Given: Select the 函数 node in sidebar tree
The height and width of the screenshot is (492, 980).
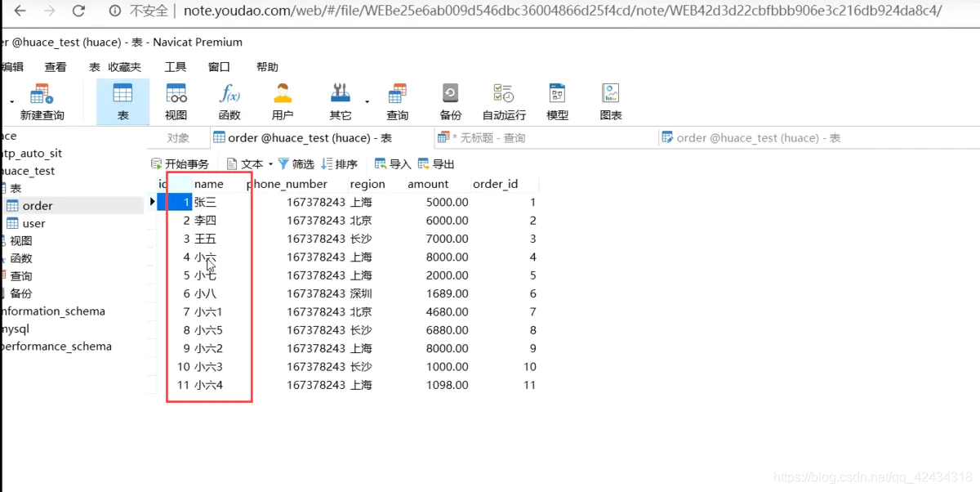Looking at the screenshot, I should 20,258.
